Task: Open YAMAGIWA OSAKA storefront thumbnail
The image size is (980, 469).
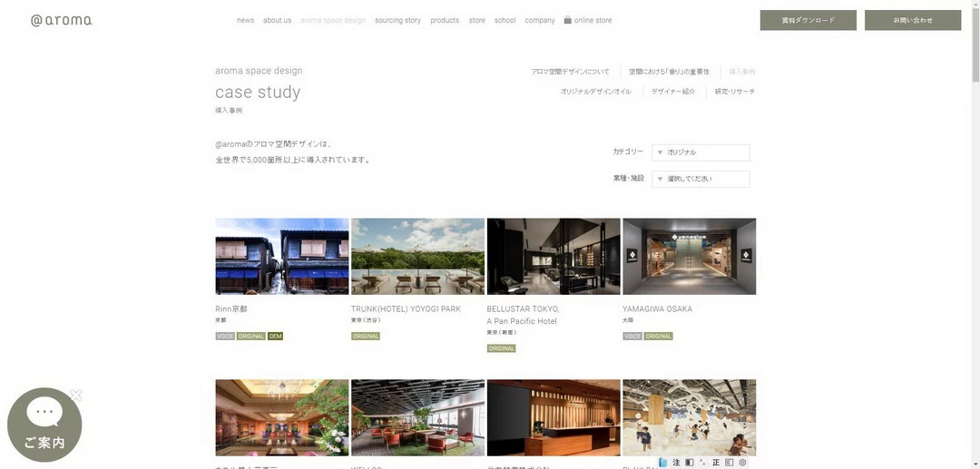Action: point(690,256)
